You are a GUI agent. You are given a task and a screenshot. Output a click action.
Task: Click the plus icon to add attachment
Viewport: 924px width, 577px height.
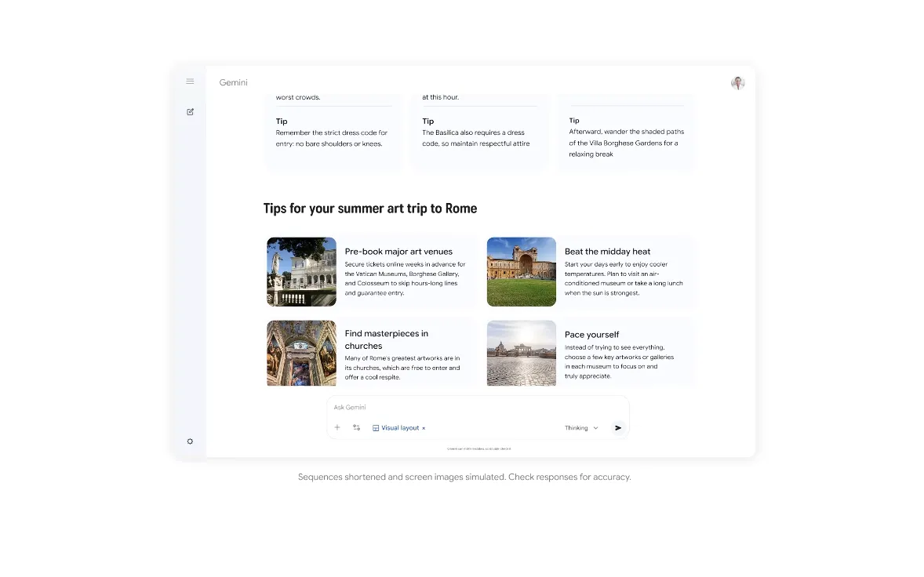337,428
